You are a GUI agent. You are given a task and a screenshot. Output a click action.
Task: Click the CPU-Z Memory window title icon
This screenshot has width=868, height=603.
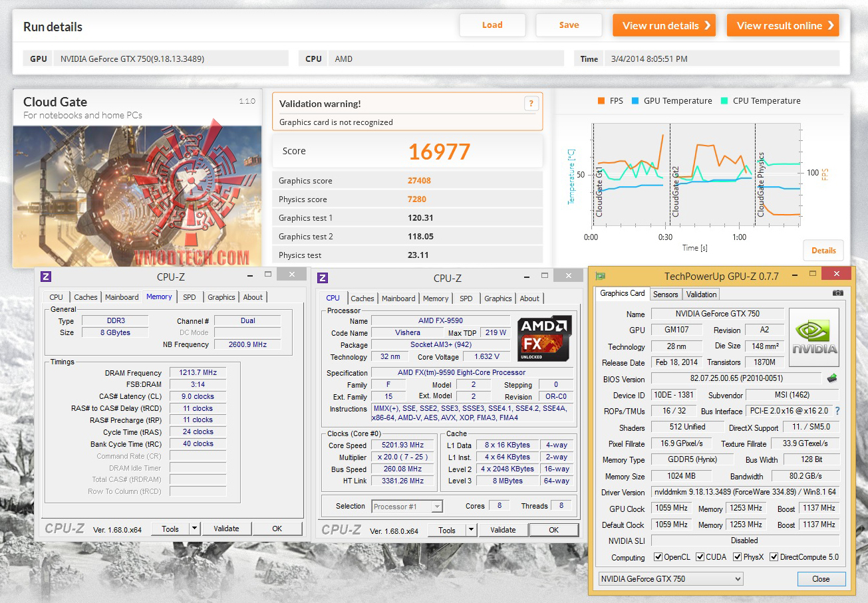tap(46, 276)
